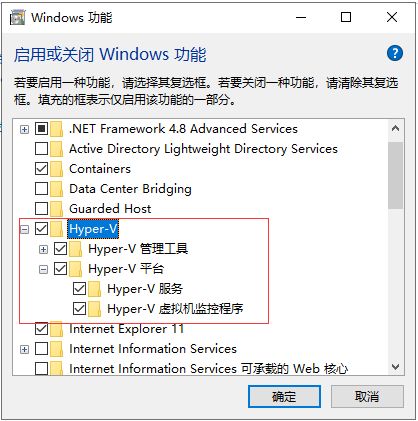Image resolution: width=418 pixels, height=421 pixels.
Task: Cancel with the 取消 button
Action: click(x=367, y=396)
